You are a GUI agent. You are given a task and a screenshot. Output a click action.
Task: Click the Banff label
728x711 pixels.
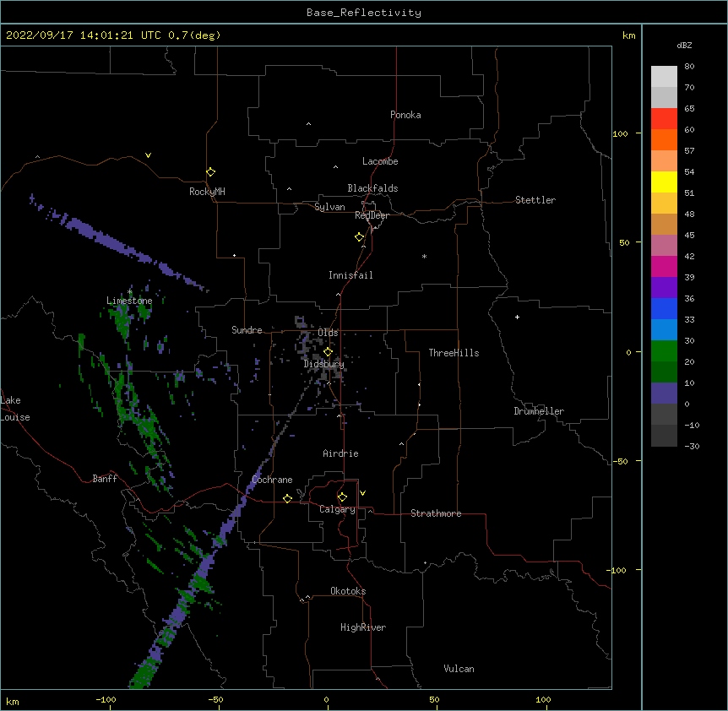click(105, 479)
